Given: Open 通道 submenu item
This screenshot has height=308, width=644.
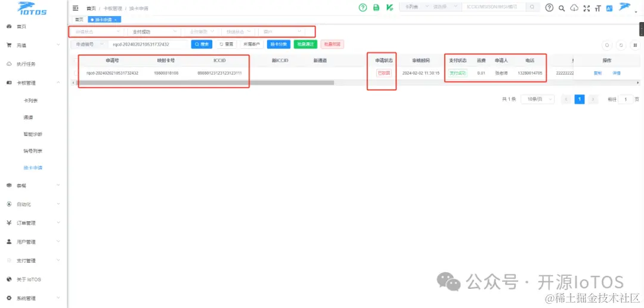Looking at the screenshot, I should click(29, 117).
